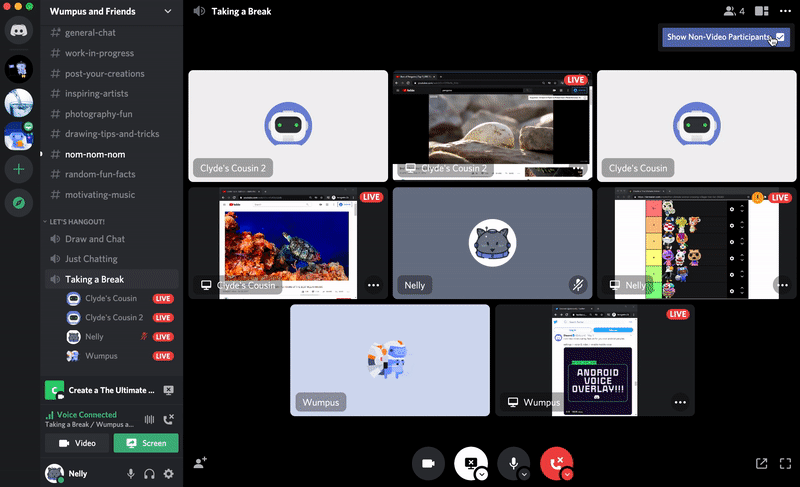Toggle the grid layout view icon
Screen dimensions: 800x487
click(761, 12)
